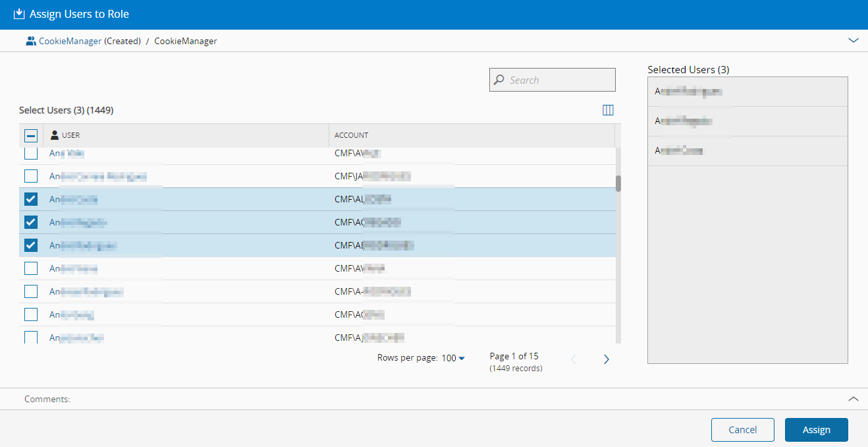868x447 pixels.
Task: Go to next page using right arrow
Action: point(607,359)
